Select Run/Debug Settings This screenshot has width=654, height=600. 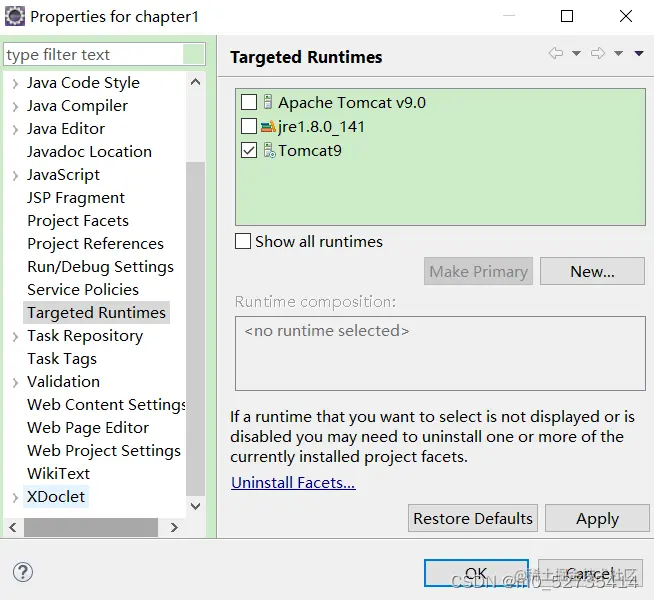pos(101,267)
